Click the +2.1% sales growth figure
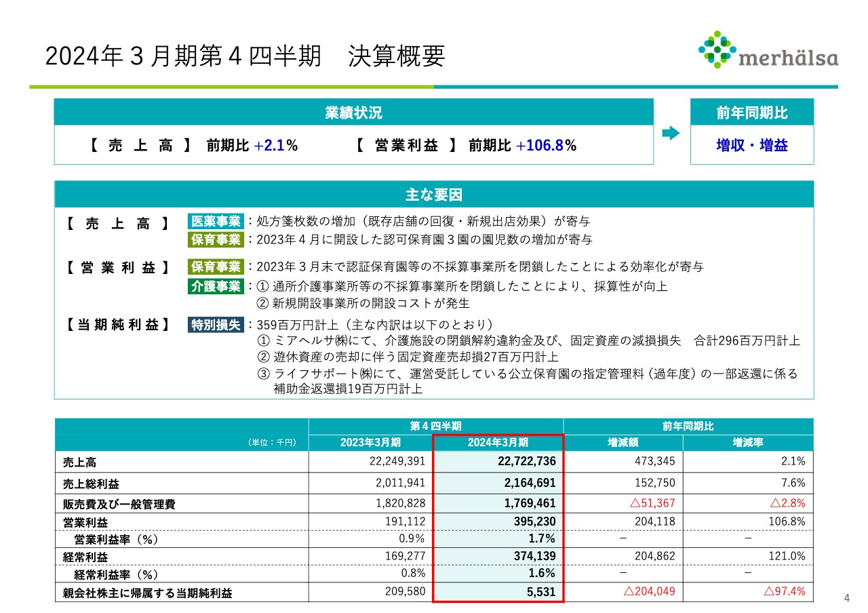 pyautogui.click(x=275, y=146)
